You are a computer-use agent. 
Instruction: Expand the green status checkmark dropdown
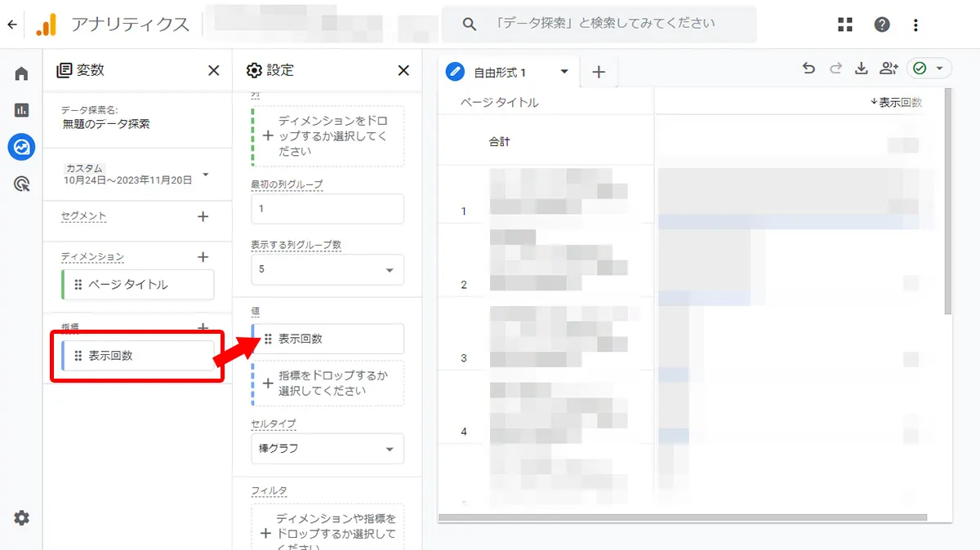point(941,69)
